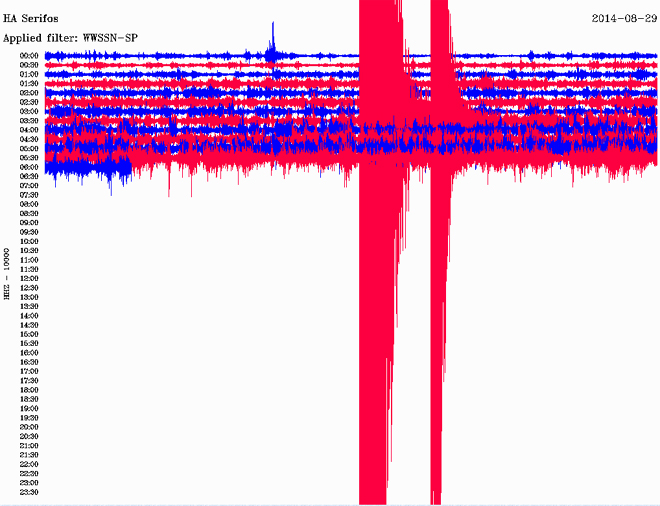The height and width of the screenshot is (506, 660).
Task: Select the 03:00 time label
Action: [x=29, y=111]
